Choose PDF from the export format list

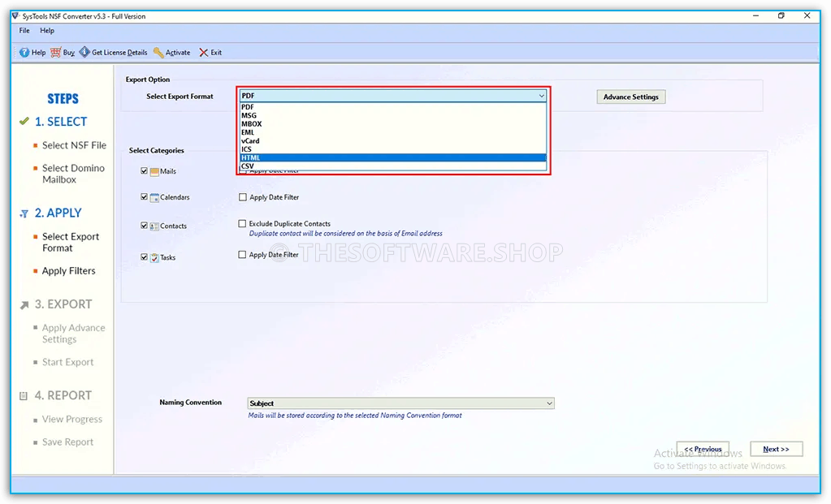coord(392,107)
